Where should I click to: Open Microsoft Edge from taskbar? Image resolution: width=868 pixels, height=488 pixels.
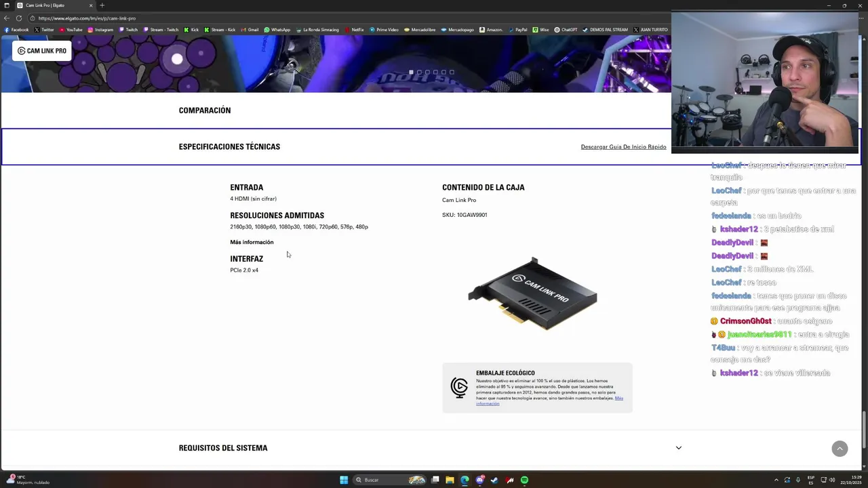coord(465,480)
